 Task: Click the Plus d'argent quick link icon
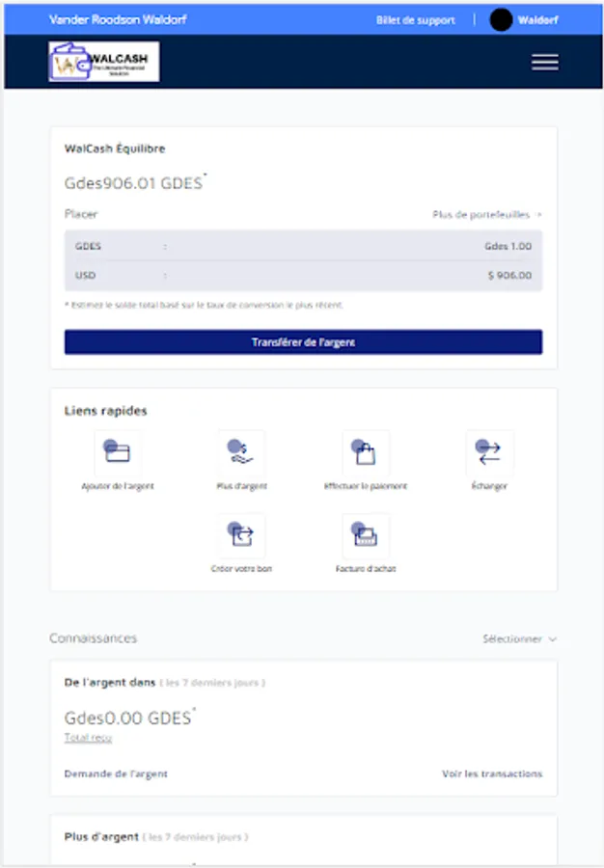[241, 452]
